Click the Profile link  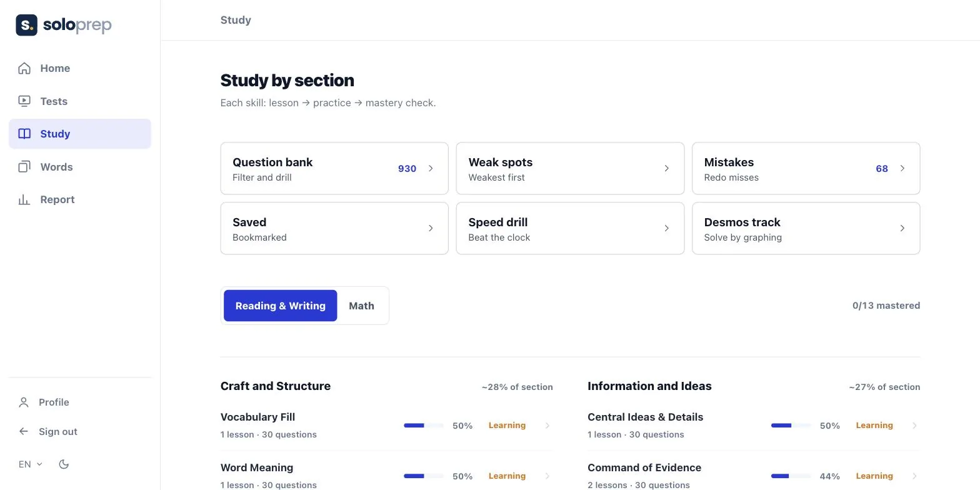point(80,402)
